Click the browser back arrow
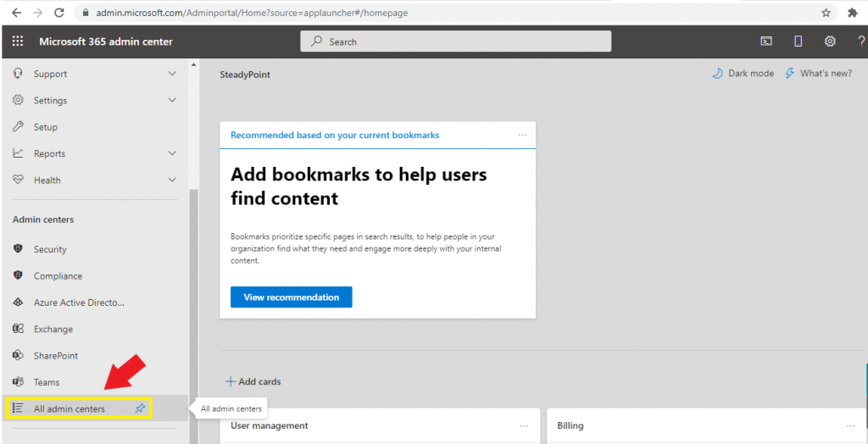The image size is (868, 444). click(16, 13)
